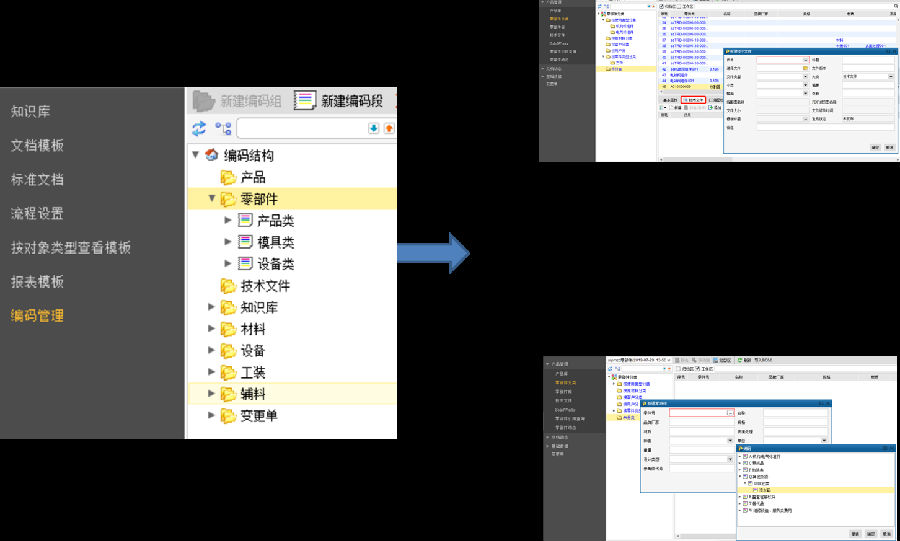This screenshot has width=900, height=541.
Task: Open 编码管理 in left sidebar
Action: tap(37, 316)
